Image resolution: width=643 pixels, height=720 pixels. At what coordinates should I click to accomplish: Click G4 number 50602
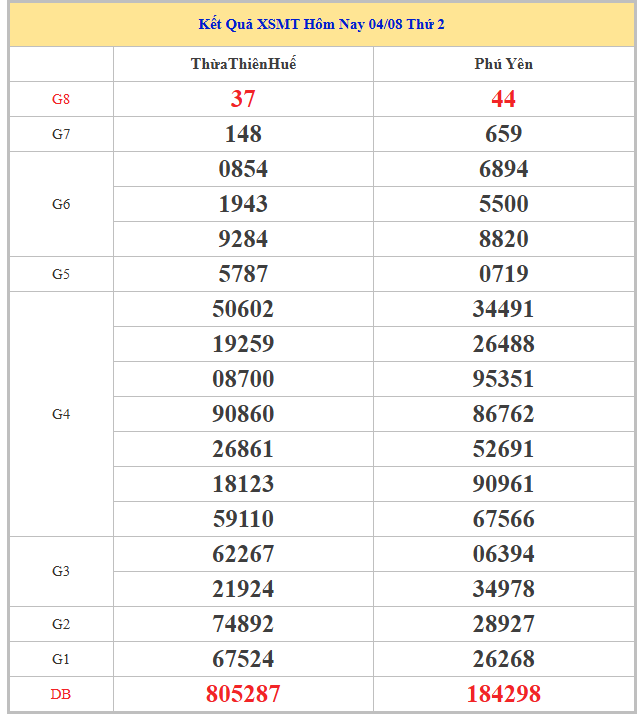click(x=243, y=309)
